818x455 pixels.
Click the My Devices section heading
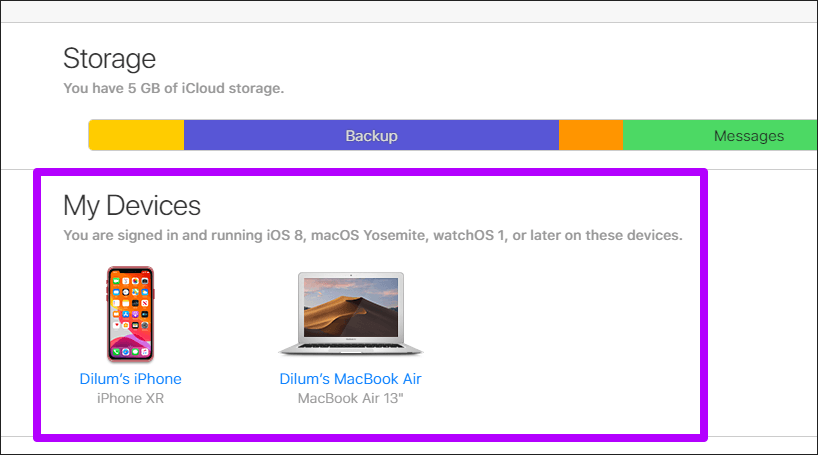(132, 206)
